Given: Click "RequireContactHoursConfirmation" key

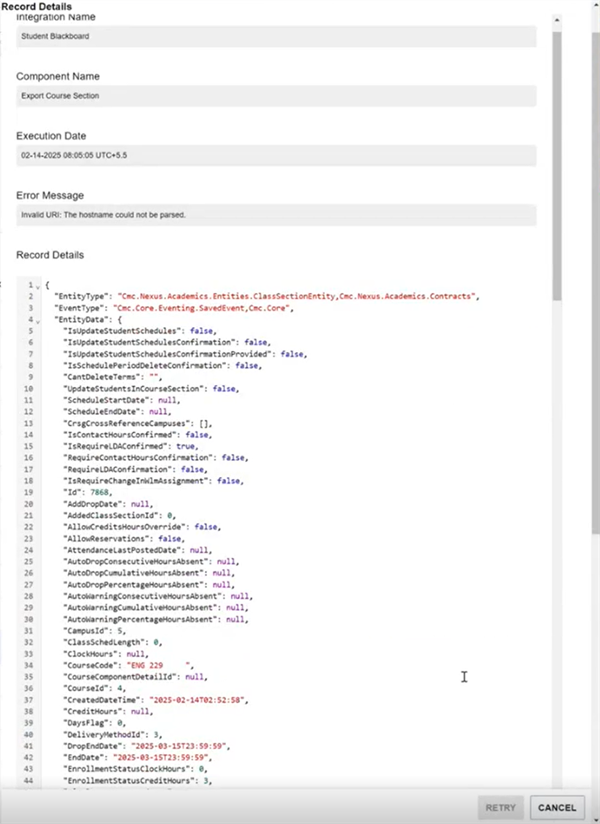Looking at the screenshot, I should [x=138, y=458].
